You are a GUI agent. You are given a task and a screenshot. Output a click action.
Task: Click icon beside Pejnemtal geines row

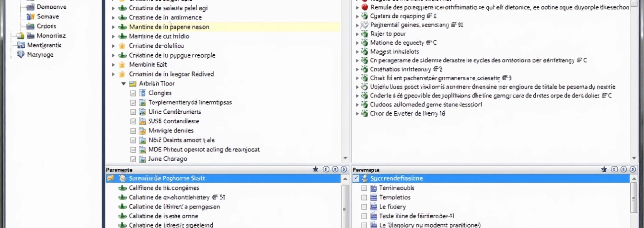pos(365,25)
